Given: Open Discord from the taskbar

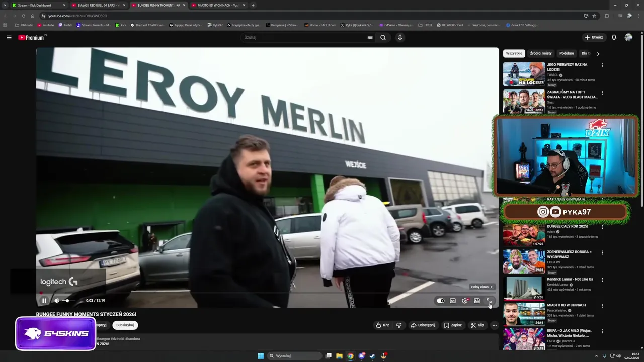Looking at the screenshot, I should [361, 356].
